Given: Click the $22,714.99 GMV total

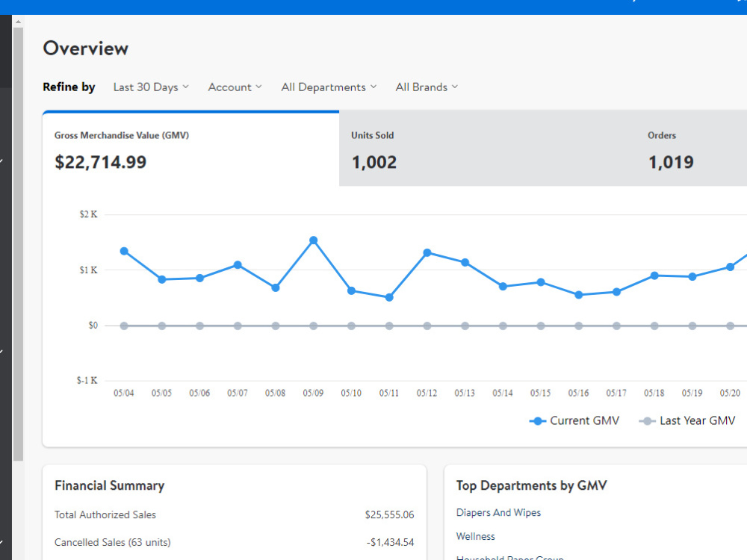Looking at the screenshot, I should 101,162.
